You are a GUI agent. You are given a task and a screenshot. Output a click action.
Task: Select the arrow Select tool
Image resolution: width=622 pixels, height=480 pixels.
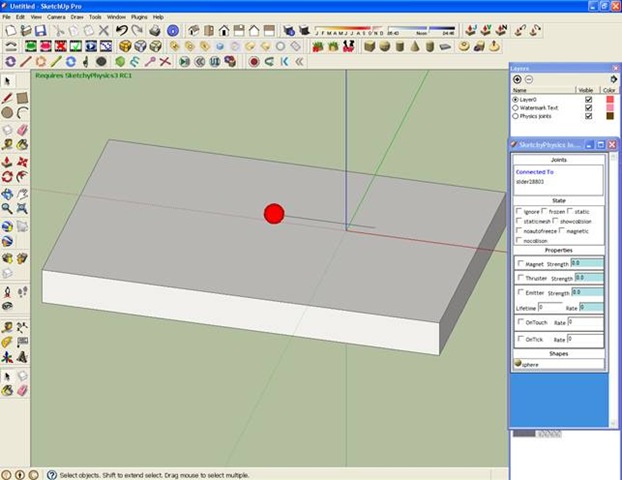[8, 81]
